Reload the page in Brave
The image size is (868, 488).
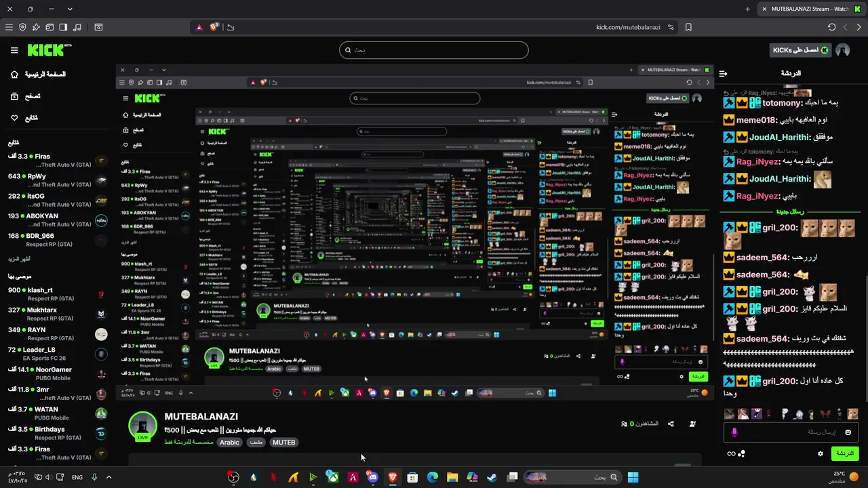[x=831, y=27]
